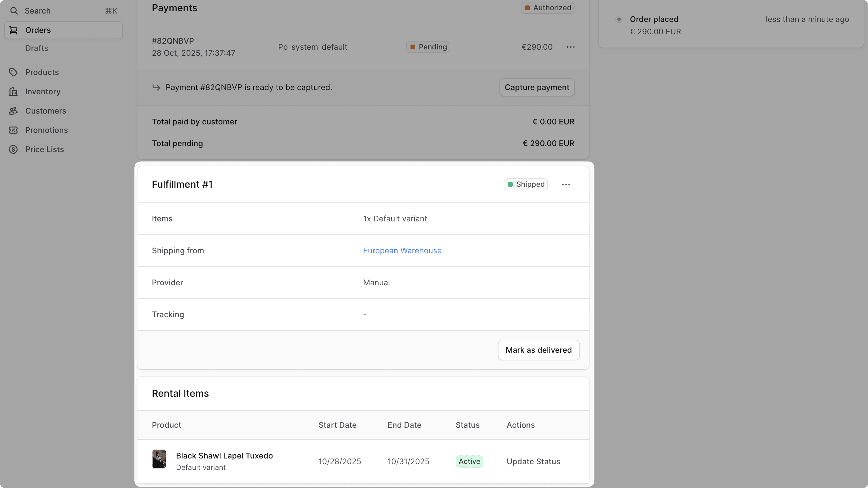Open Promotions via its sidebar icon

point(14,130)
